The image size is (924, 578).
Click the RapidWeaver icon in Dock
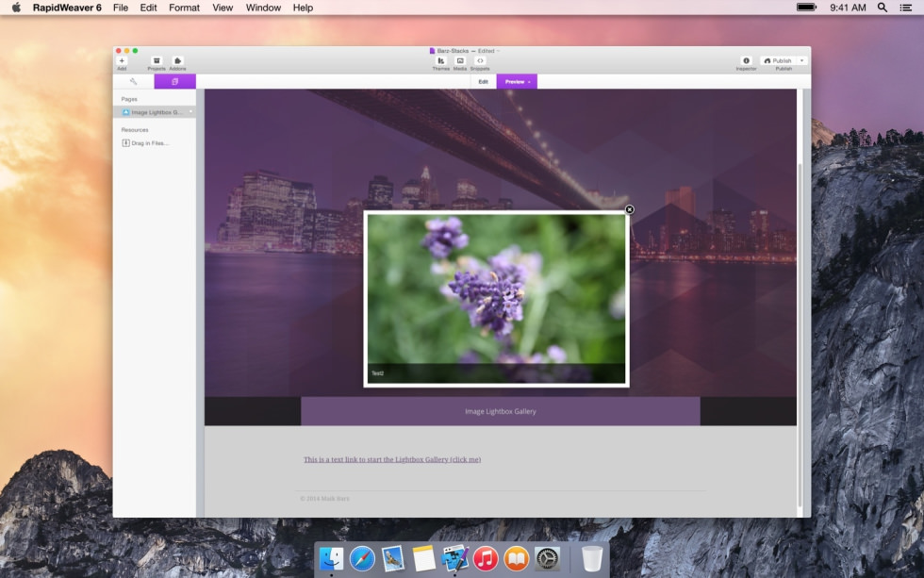(x=454, y=558)
